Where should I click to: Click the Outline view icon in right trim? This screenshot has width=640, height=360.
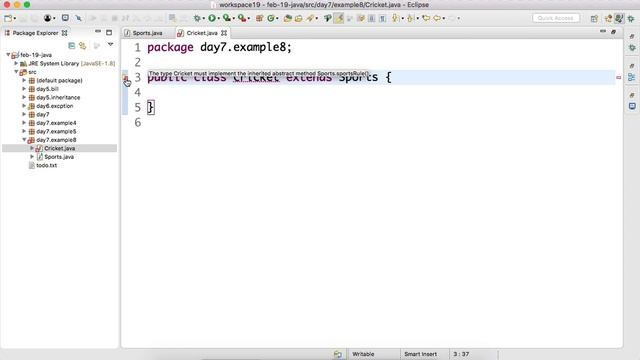click(x=632, y=77)
